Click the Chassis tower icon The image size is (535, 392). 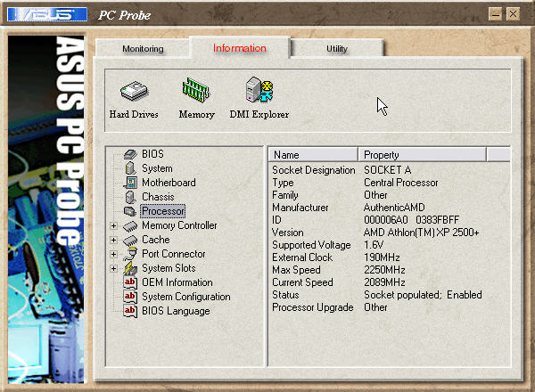[x=130, y=197]
